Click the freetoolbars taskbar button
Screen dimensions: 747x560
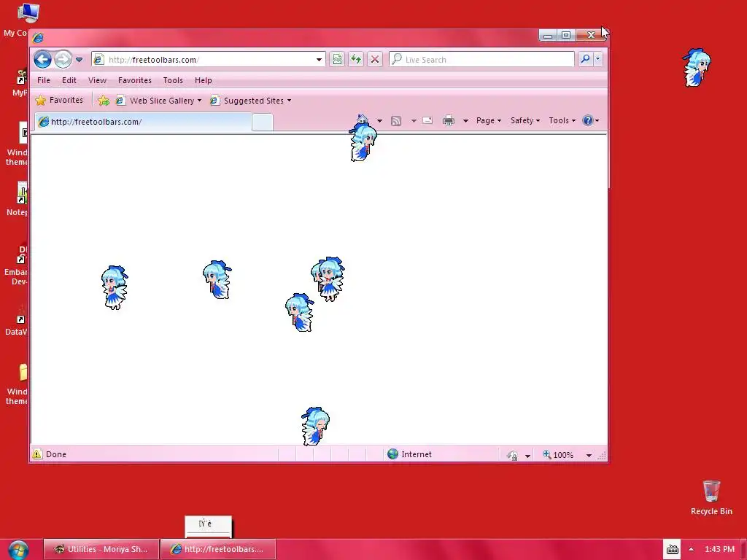218,549
